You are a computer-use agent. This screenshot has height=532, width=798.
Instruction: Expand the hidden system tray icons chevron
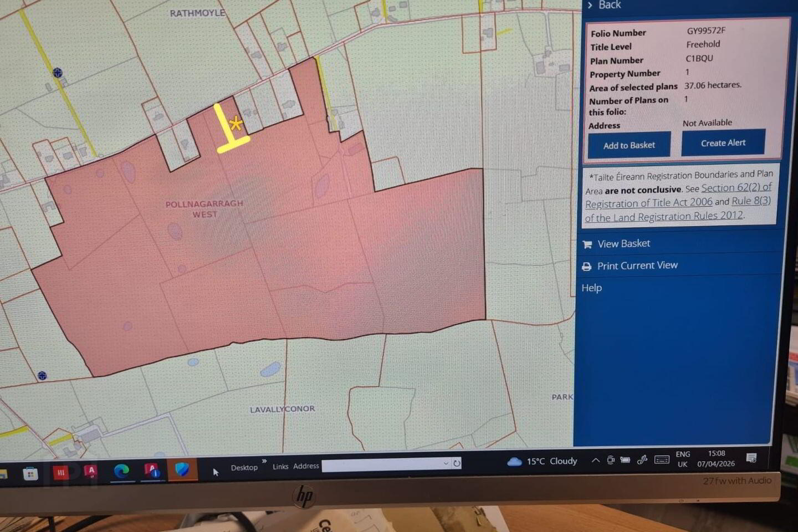click(595, 460)
